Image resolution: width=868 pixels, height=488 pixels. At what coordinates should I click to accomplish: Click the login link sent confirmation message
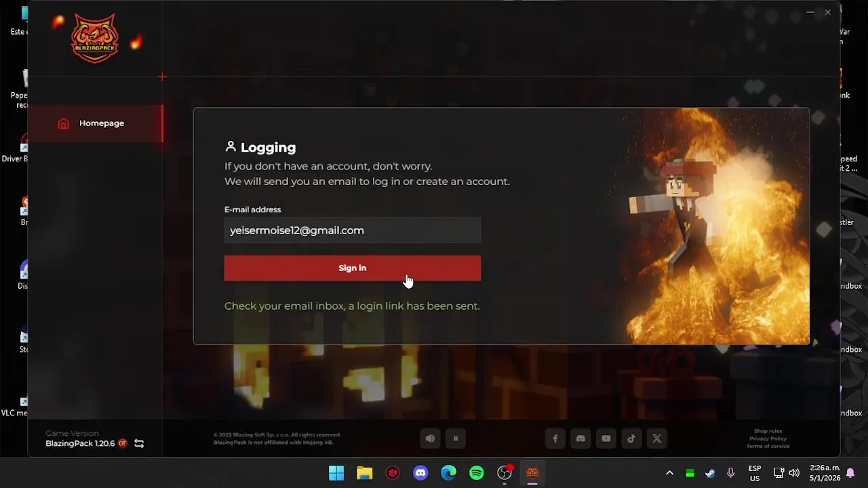click(352, 306)
